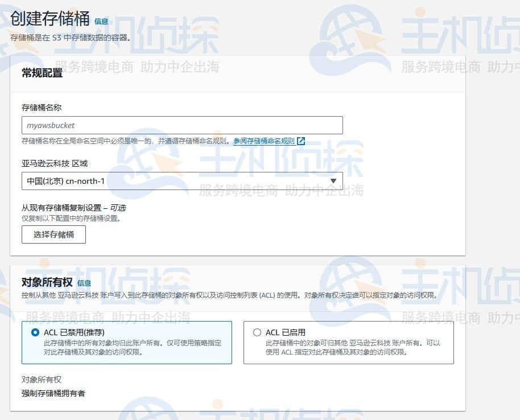This screenshot has height=420, width=520.
Task: Select the 中国(北京) cn-north-1 region option
Action: point(182,180)
